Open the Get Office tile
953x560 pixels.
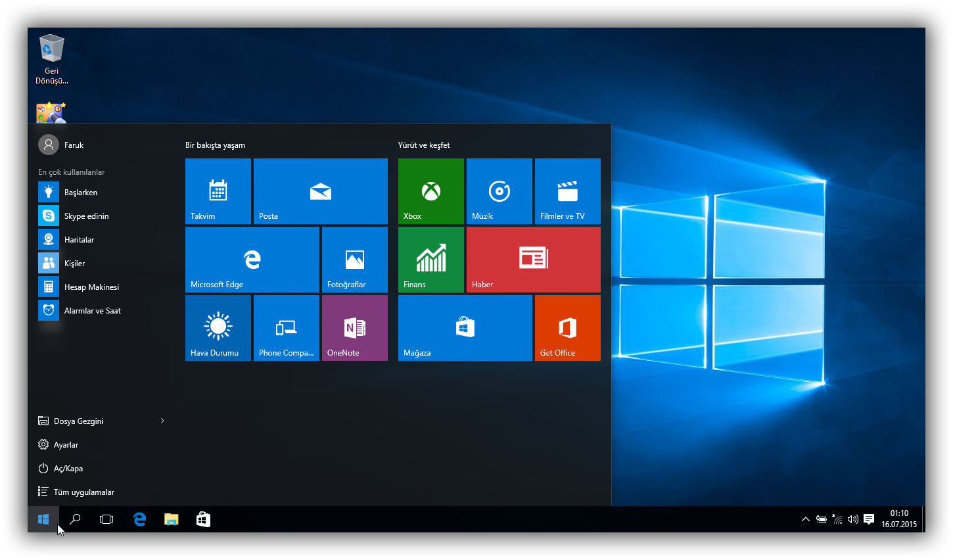pos(567,328)
